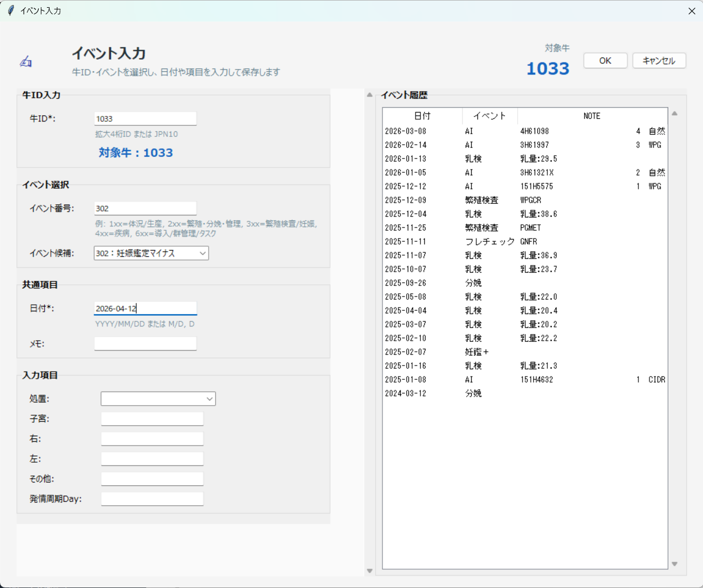
Task: Click the 対象牛 1033 number in header
Action: tap(547, 68)
